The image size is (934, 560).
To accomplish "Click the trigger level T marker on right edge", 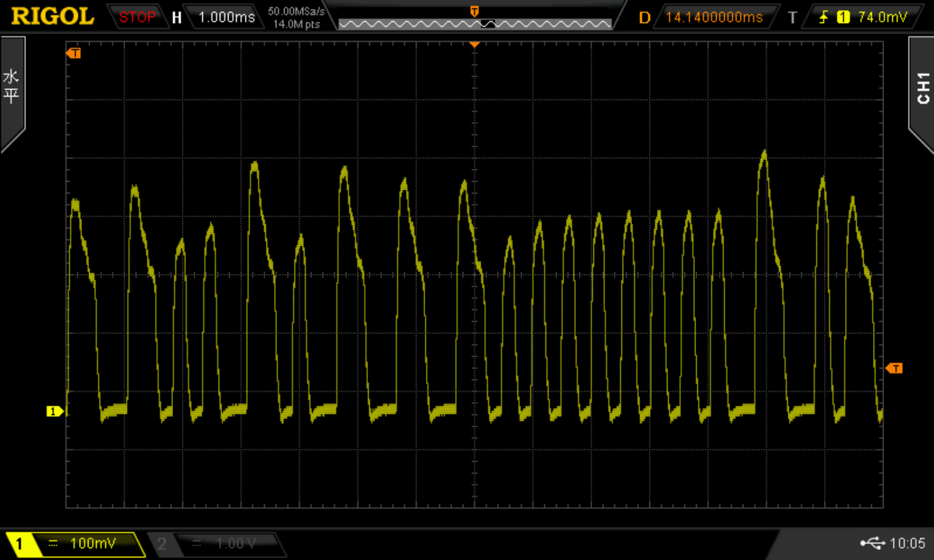I will tap(894, 368).
